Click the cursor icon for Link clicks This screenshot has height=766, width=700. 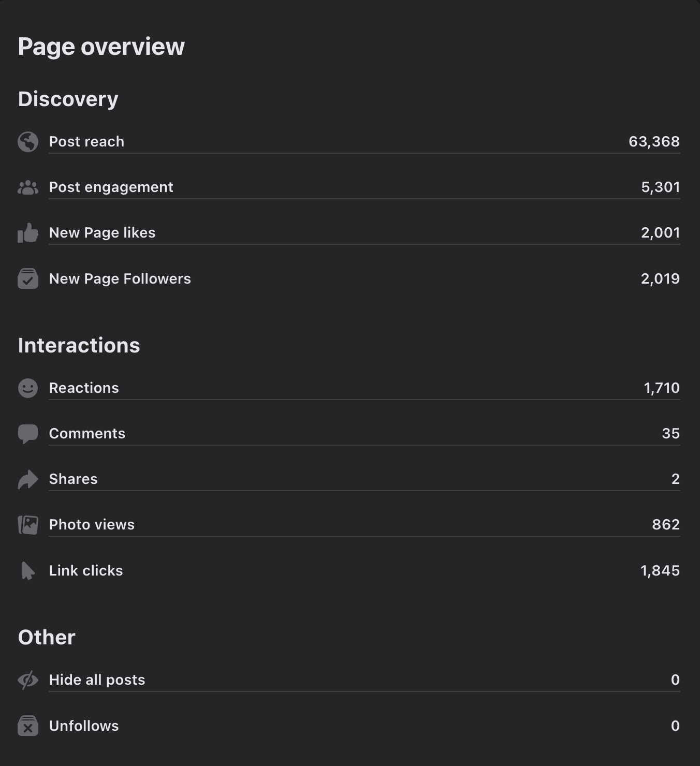[x=28, y=570]
